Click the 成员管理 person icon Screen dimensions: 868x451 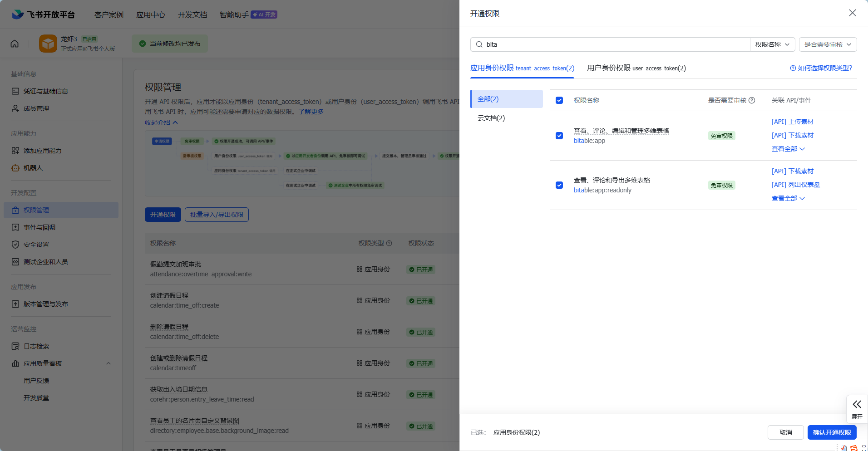pyautogui.click(x=15, y=108)
